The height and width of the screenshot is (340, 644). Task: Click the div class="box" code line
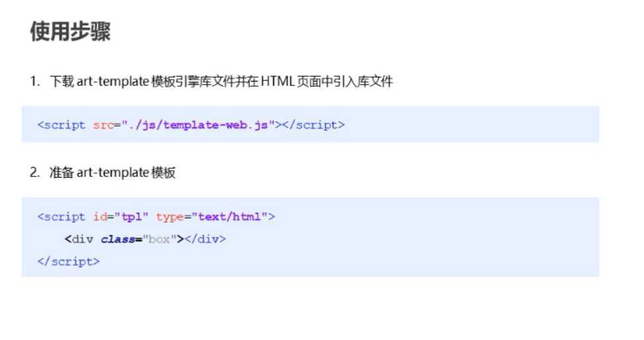pos(145,239)
